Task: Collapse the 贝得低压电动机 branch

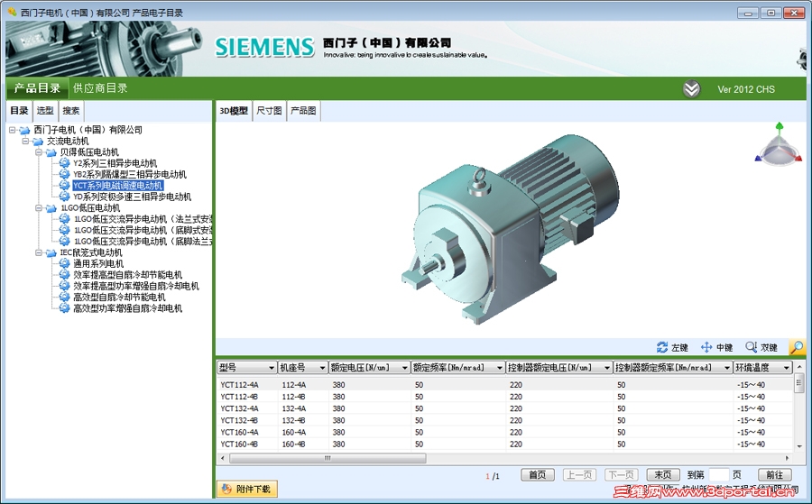Action: (38, 152)
